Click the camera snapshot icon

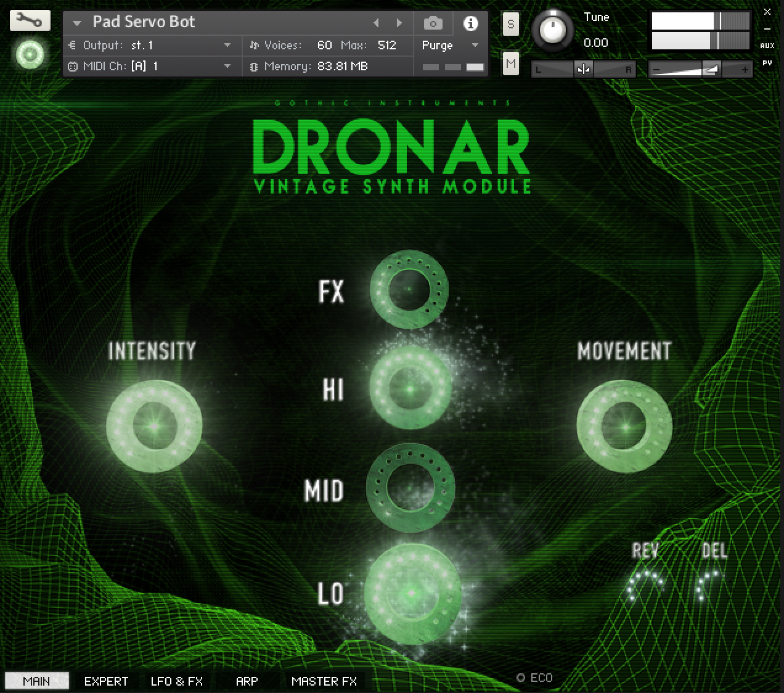(433, 22)
